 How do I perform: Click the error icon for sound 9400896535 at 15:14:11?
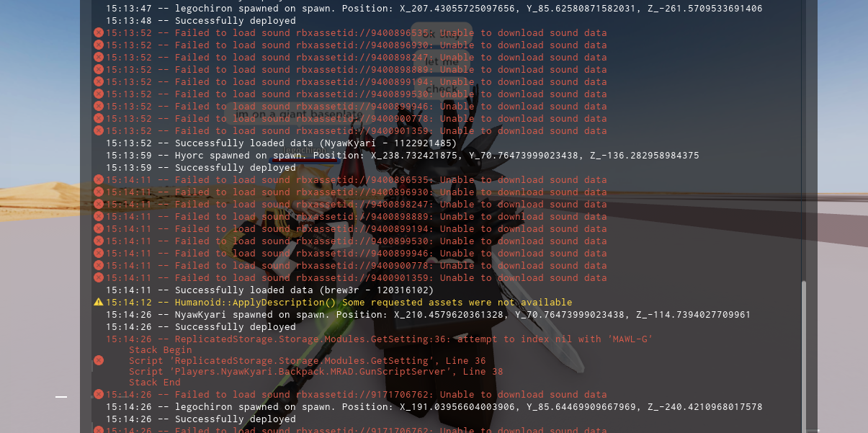tap(99, 179)
